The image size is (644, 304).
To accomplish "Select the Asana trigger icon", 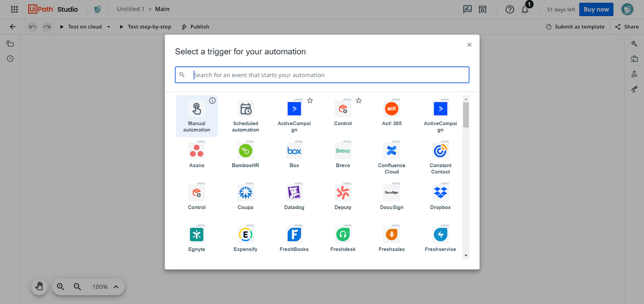I will click(196, 151).
